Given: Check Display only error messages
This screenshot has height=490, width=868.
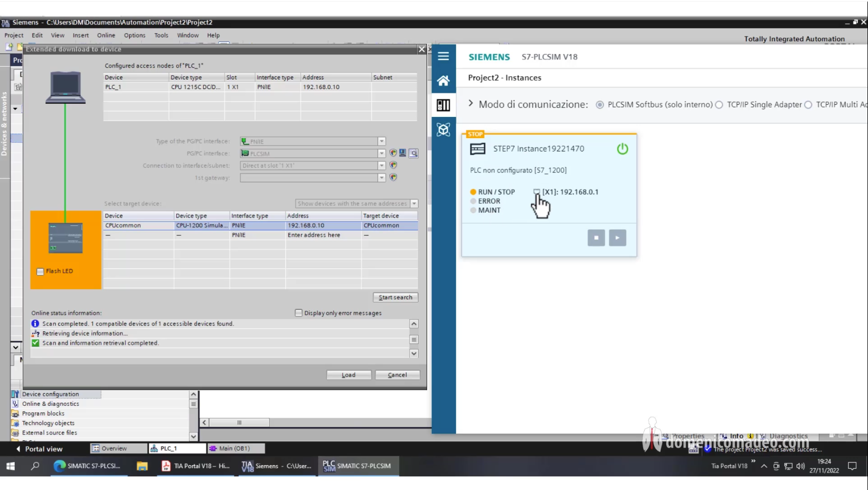Looking at the screenshot, I should 299,313.
